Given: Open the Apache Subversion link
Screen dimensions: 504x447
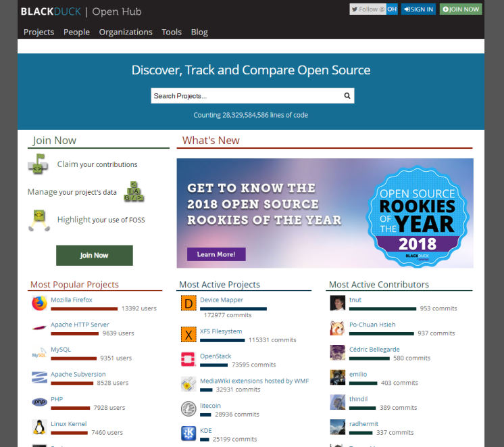Looking at the screenshot, I should coord(78,374).
